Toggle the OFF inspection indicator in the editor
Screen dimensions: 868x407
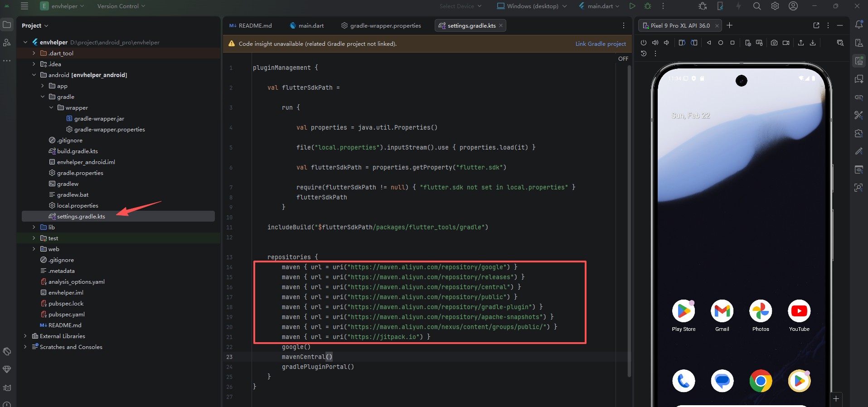pos(623,59)
